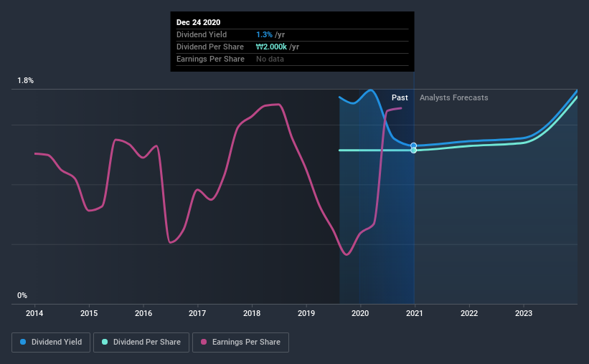The image size is (589, 364).
Task: Click the No data earnings value in tooltip
Action: click(270, 59)
